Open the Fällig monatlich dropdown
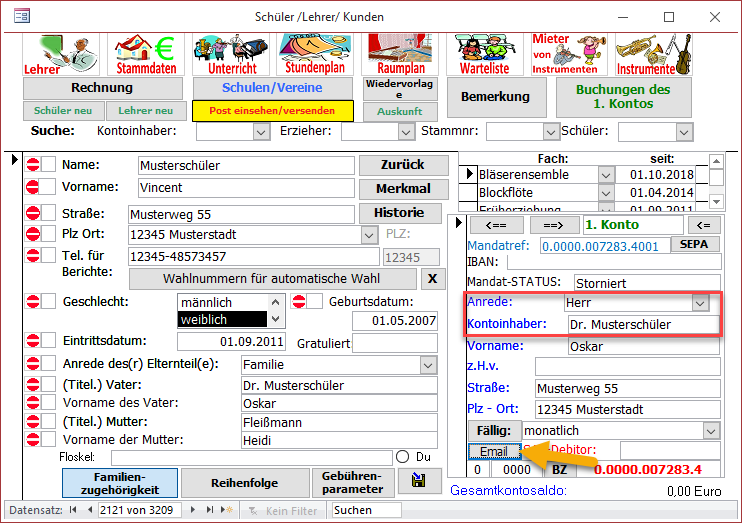 [711, 430]
